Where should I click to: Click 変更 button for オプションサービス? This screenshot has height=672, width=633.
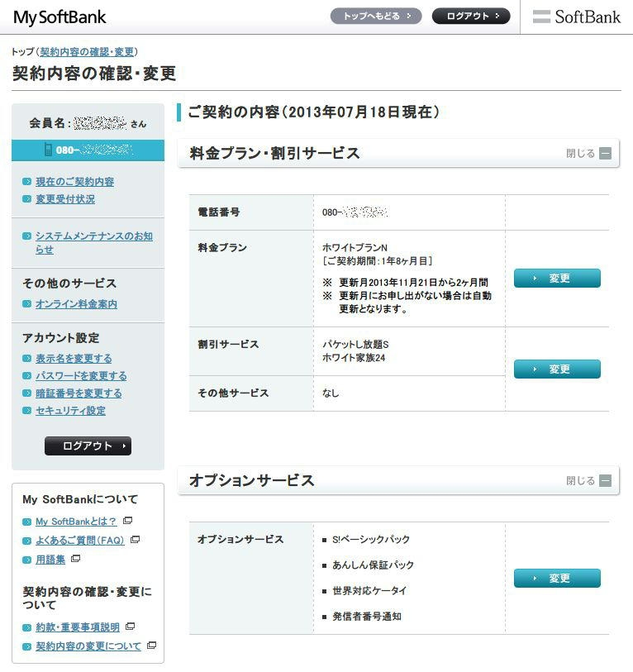[557, 578]
